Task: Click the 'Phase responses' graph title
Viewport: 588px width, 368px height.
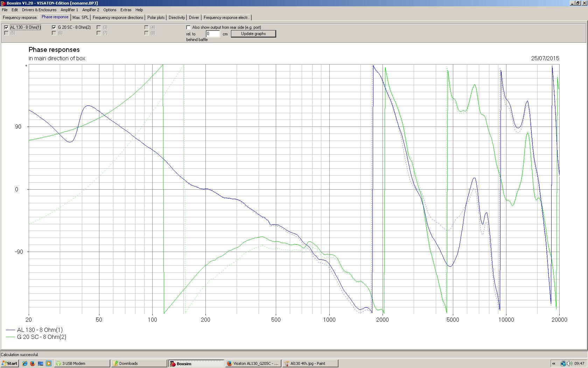Action: click(x=54, y=50)
